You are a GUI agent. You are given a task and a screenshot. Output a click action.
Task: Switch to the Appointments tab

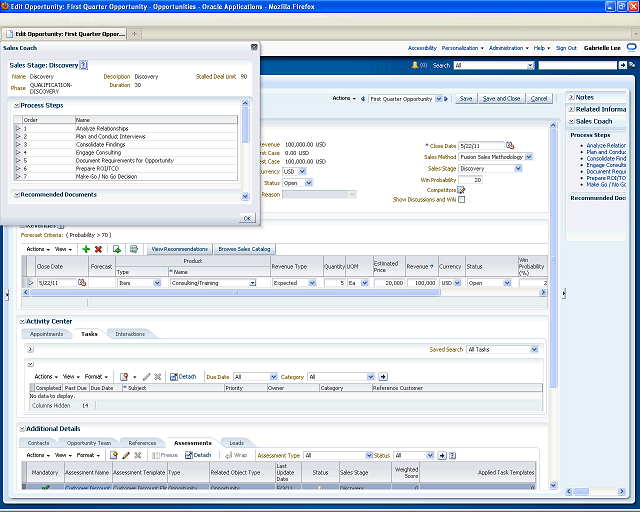click(47, 334)
